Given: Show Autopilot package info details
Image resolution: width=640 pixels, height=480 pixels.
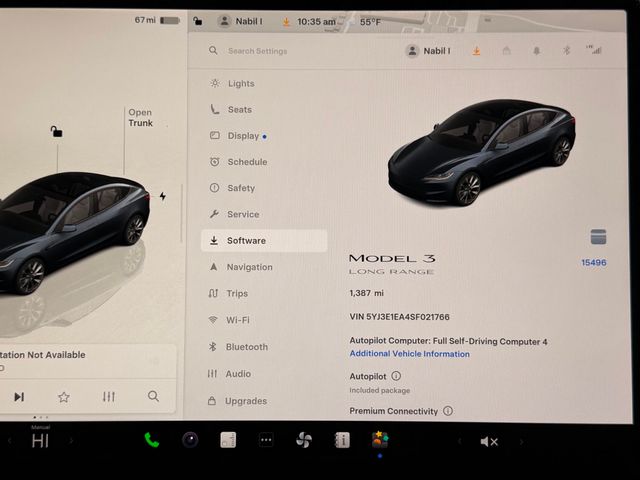Looking at the screenshot, I should click(x=396, y=376).
